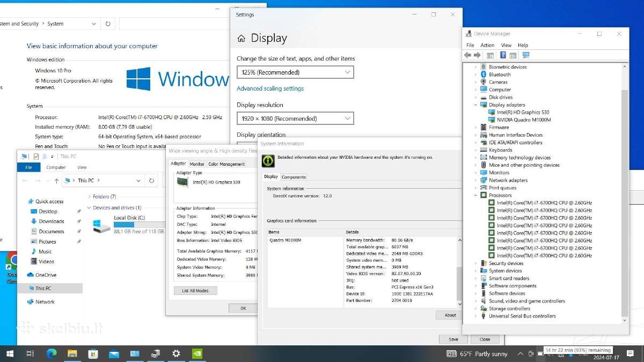Collapse the Folders (7) group in This PC
This screenshot has height=362, width=644.
pyautogui.click(x=89, y=197)
